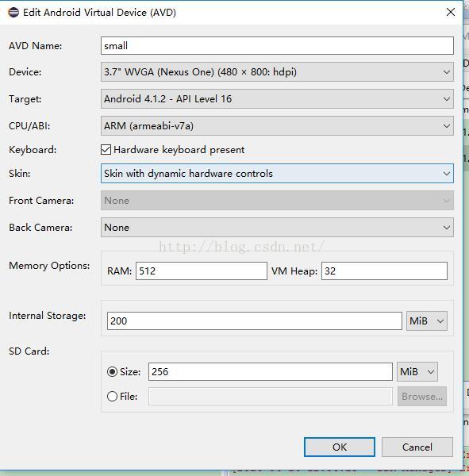
Task: Click the SD Card size value field
Action: 271,371
